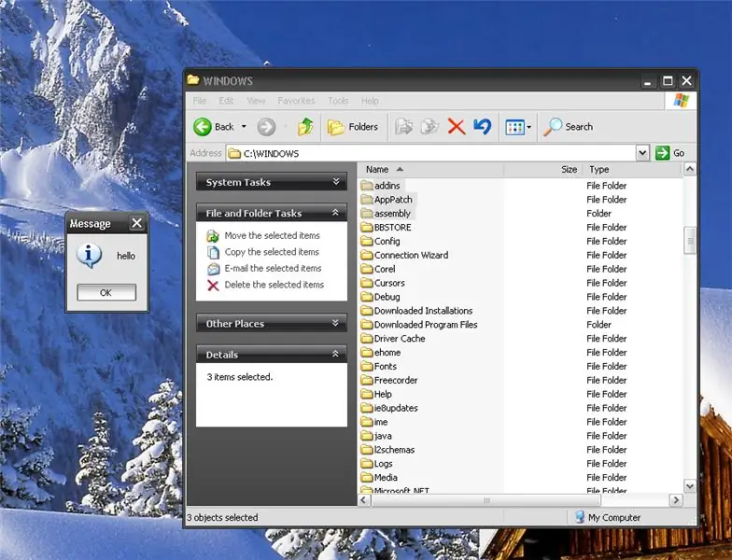Click the Move To toolbar icon

click(403, 127)
